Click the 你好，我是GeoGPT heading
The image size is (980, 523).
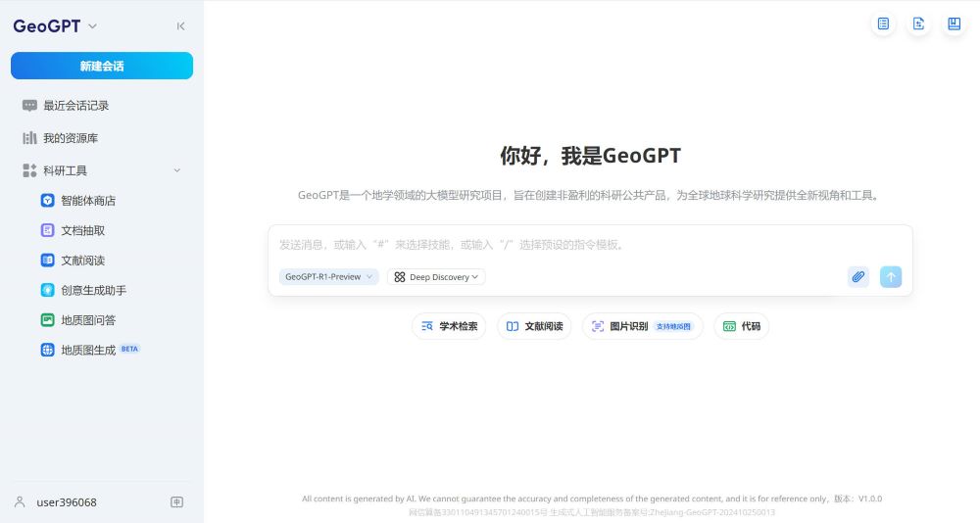coord(590,156)
